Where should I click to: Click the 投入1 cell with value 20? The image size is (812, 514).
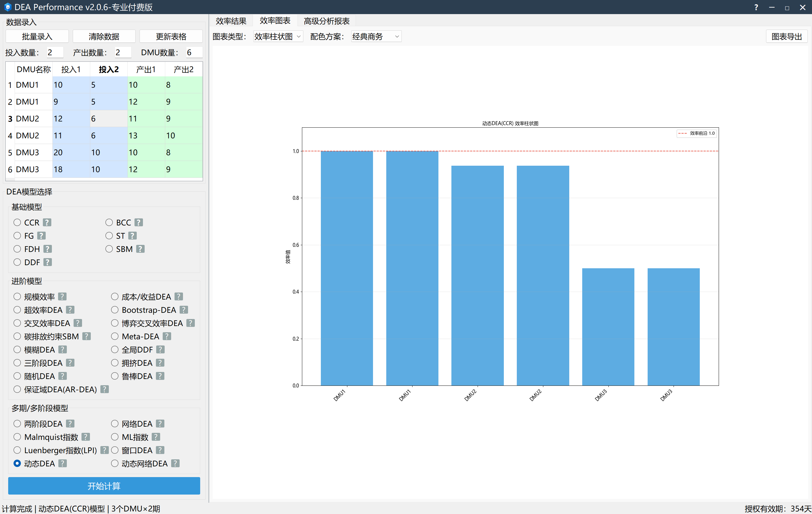coord(71,152)
